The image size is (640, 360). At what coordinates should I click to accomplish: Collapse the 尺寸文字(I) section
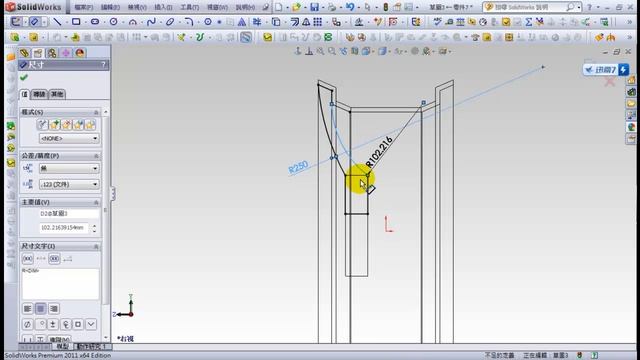click(96, 247)
